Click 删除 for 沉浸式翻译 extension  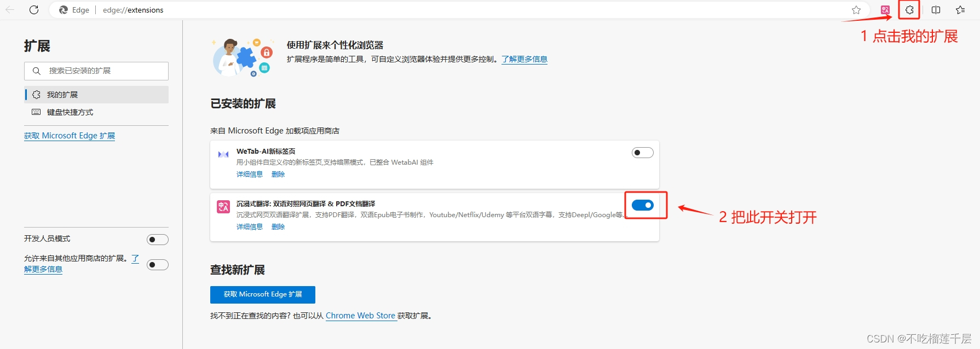tap(278, 226)
